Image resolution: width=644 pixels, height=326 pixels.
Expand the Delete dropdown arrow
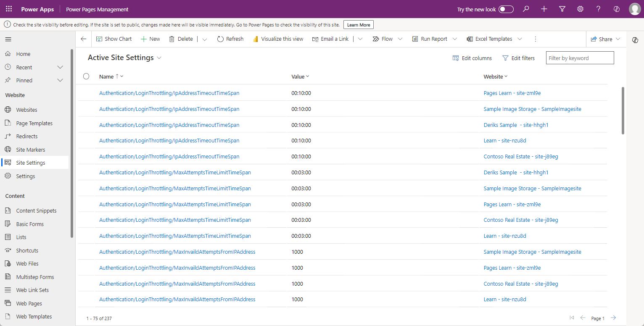(x=205, y=39)
